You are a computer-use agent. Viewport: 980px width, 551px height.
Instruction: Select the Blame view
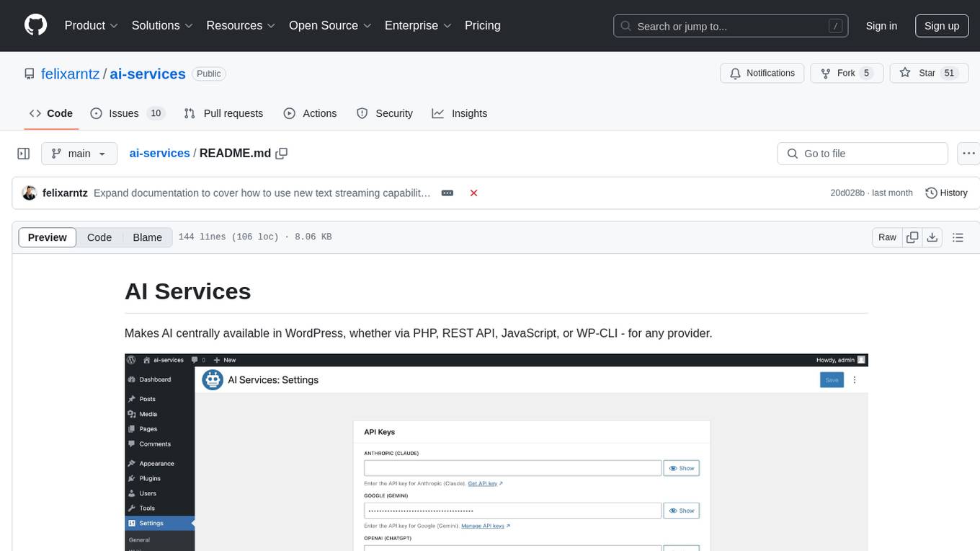coord(148,237)
